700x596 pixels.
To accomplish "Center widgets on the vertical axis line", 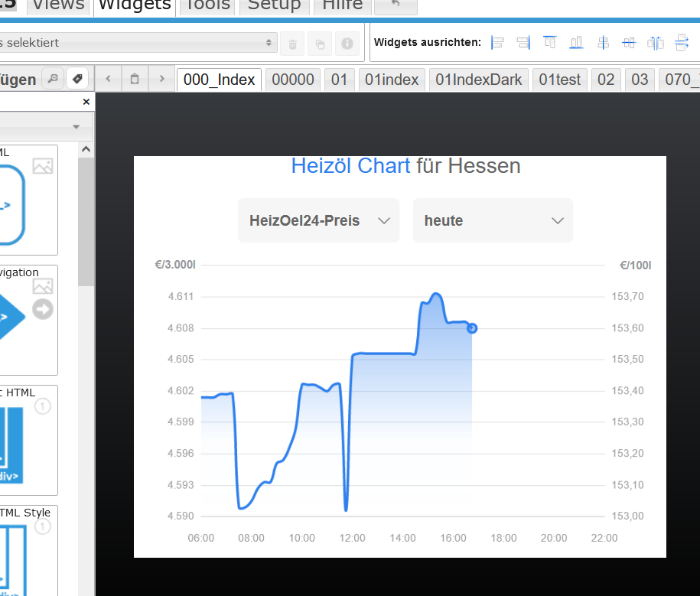I will point(603,43).
